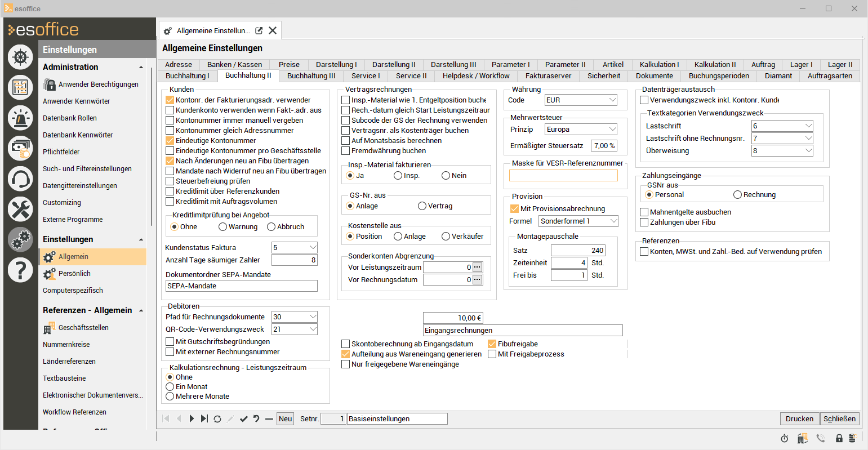The height and width of the screenshot is (450, 868).
Task: Click the gear icon beside Persönlich
Action: pyautogui.click(x=49, y=274)
